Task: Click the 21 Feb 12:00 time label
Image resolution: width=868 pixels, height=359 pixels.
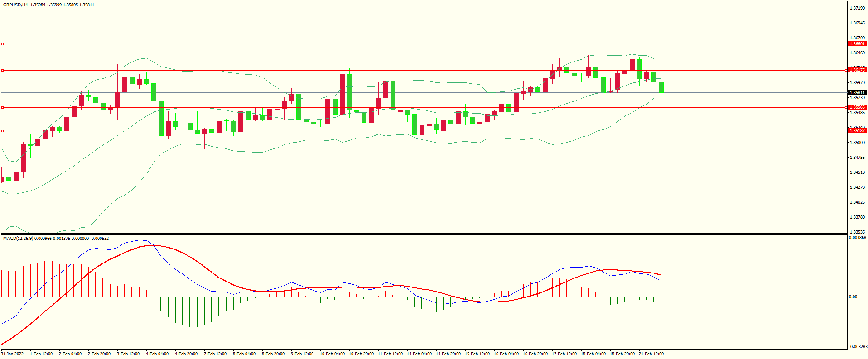Action: point(651,354)
